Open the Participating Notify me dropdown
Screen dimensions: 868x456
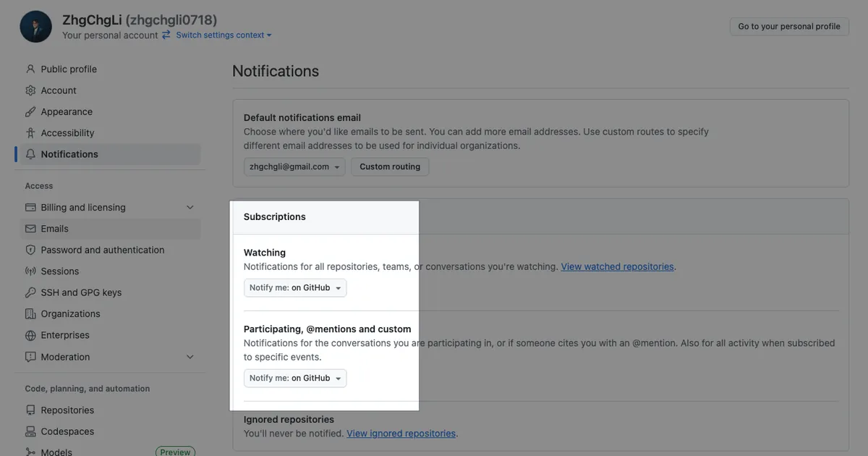[x=295, y=379]
